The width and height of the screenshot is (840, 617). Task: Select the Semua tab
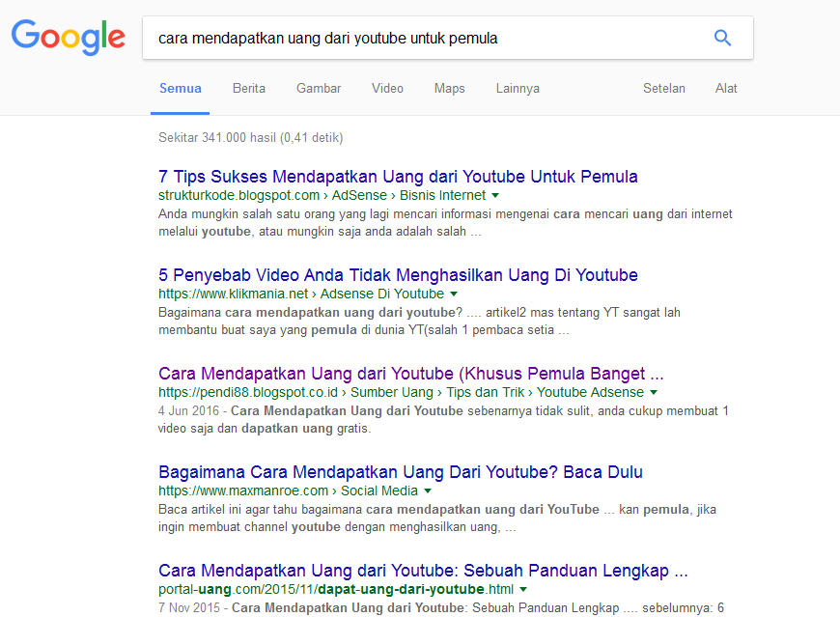coord(180,89)
